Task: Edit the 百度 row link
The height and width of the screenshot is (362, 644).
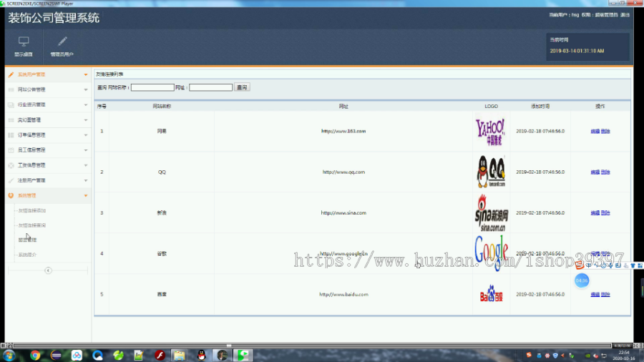Action: pos(595,294)
